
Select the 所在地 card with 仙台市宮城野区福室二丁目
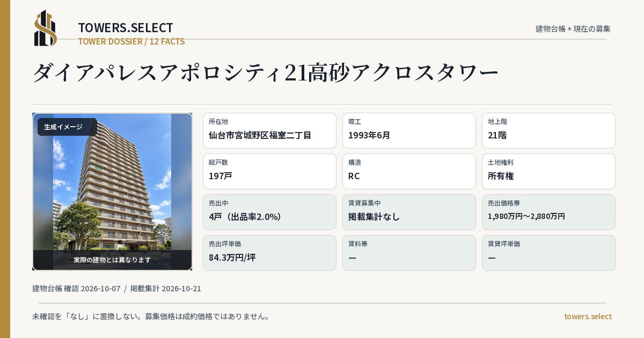[269, 130]
